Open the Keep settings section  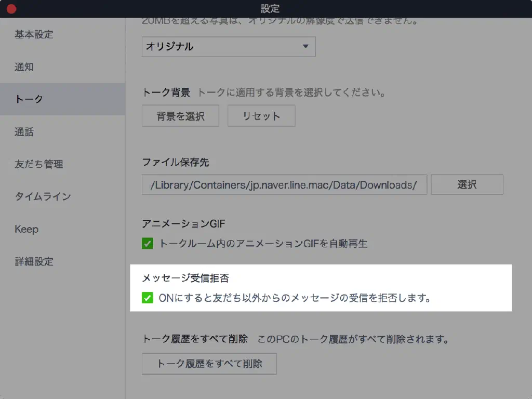tap(26, 229)
